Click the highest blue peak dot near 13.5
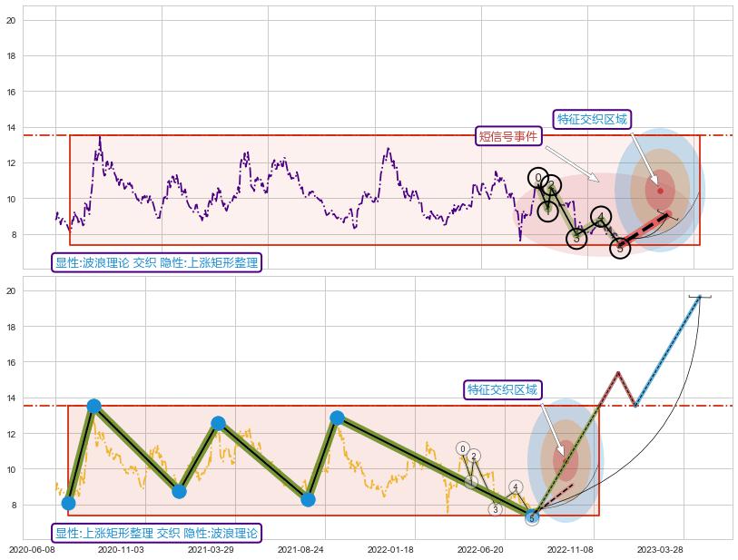Viewport: 738px width, 560px height. (94, 406)
